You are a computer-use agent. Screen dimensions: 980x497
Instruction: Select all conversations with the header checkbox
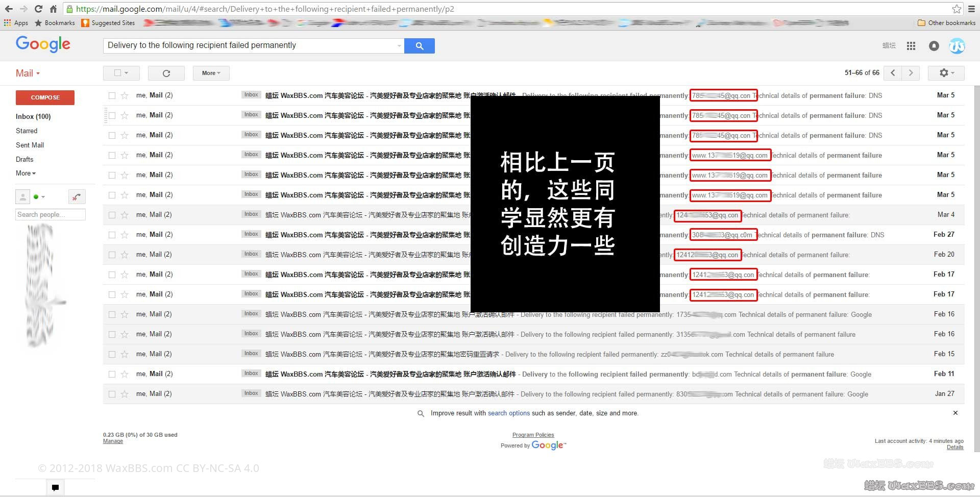(x=117, y=73)
